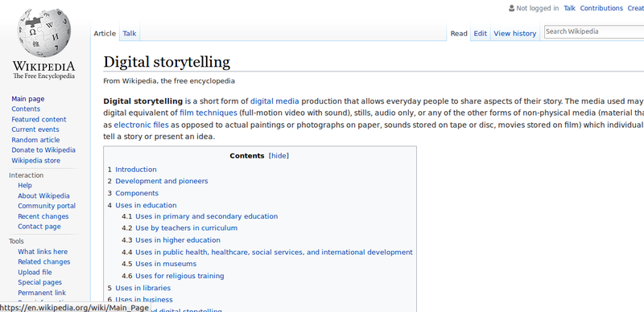Viewport: 644px width, 312px height.
Task: Click the Interaction sidebar heading
Action: point(27,175)
